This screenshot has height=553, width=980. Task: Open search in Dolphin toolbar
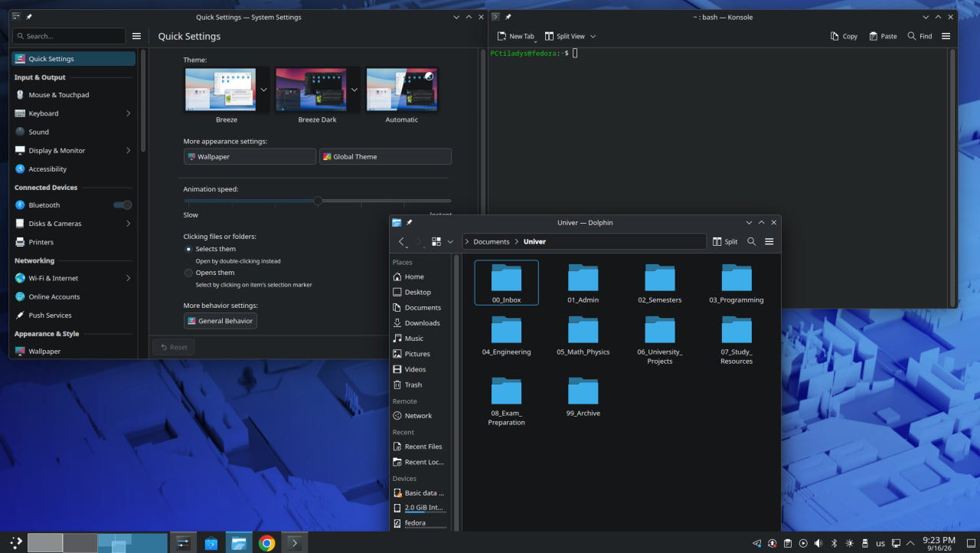click(x=751, y=241)
